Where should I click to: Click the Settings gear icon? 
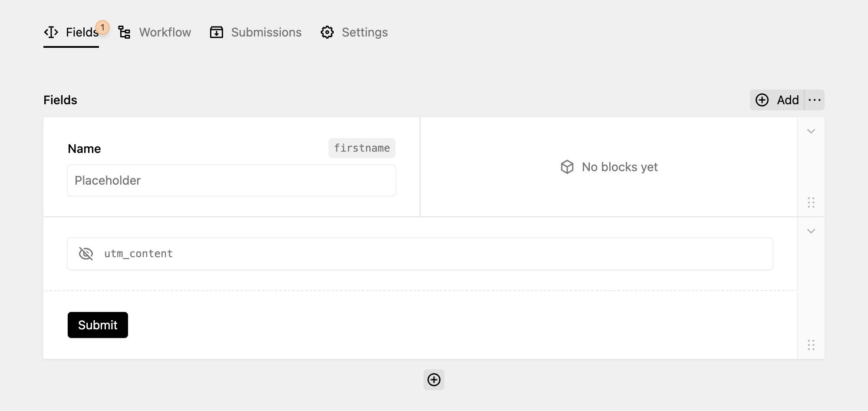[327, 32]
